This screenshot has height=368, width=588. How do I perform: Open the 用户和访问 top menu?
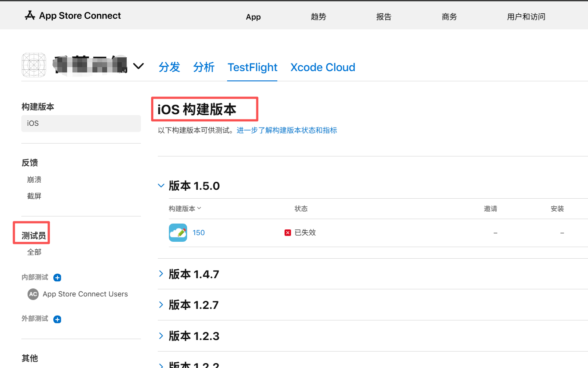pyautogui.click(x=526, y=17)
